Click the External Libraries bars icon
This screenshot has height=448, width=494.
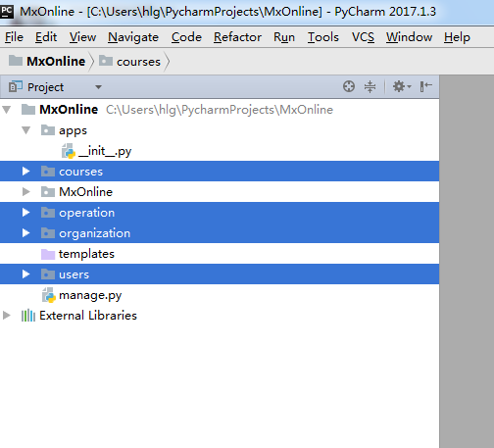point(28,316)
